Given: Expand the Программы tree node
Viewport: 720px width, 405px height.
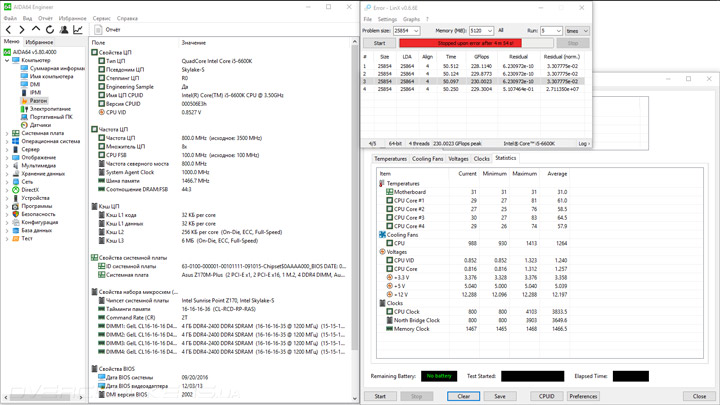Looking at the screenshot, I should (x=7, y=206).
